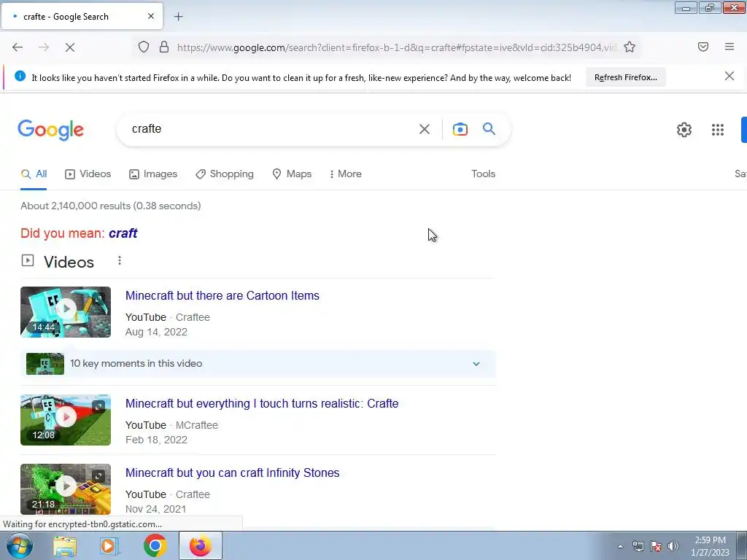Open 'Minecraft but there are Cartoon Items' link
This screenshot has height=560, width=747.
222,296
